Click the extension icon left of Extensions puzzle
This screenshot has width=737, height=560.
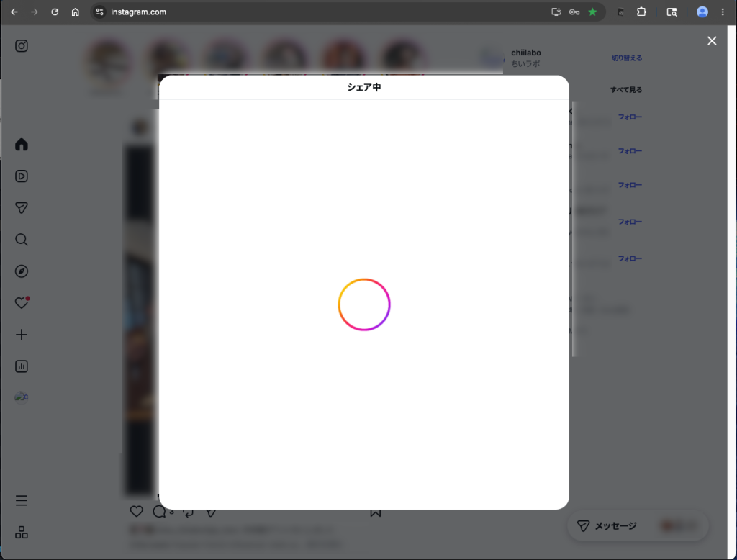[x=621, y=12]
